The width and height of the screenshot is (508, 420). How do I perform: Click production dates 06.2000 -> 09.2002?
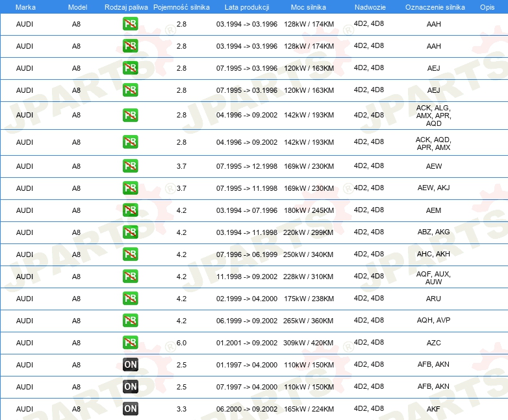(x=247, y=409)
